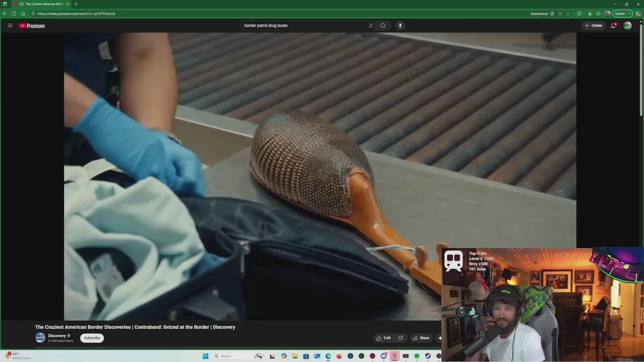Image resolution: width=644 pixels, height=362 pixels.
Task: Click the Summarize button in address bar
Action: [542, 14]
